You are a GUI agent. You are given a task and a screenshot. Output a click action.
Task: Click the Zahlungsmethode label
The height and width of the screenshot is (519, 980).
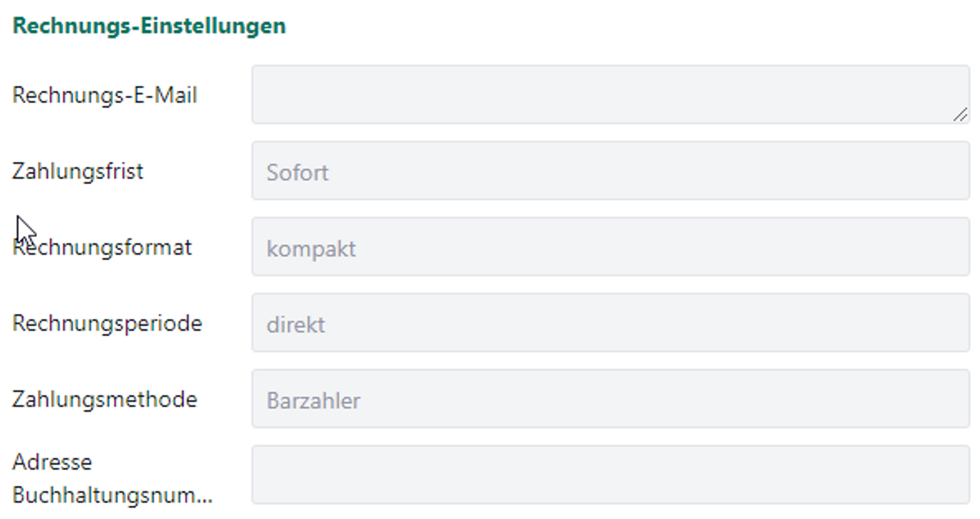[x=104, y=399]
